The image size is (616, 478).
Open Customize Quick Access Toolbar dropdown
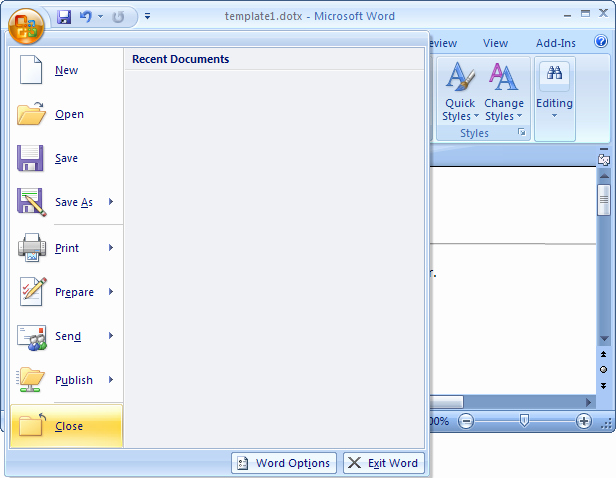point(147,16)
